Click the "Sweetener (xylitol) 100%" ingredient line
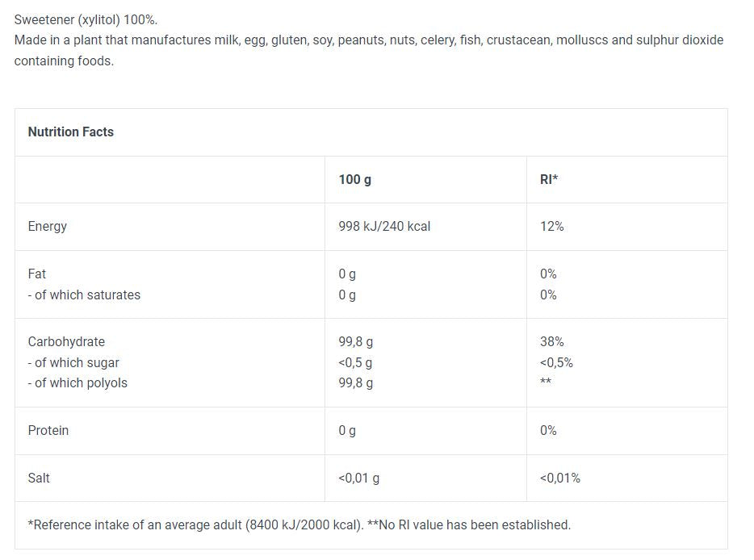This screenshot has height=560, width=754. coord(86,19)
